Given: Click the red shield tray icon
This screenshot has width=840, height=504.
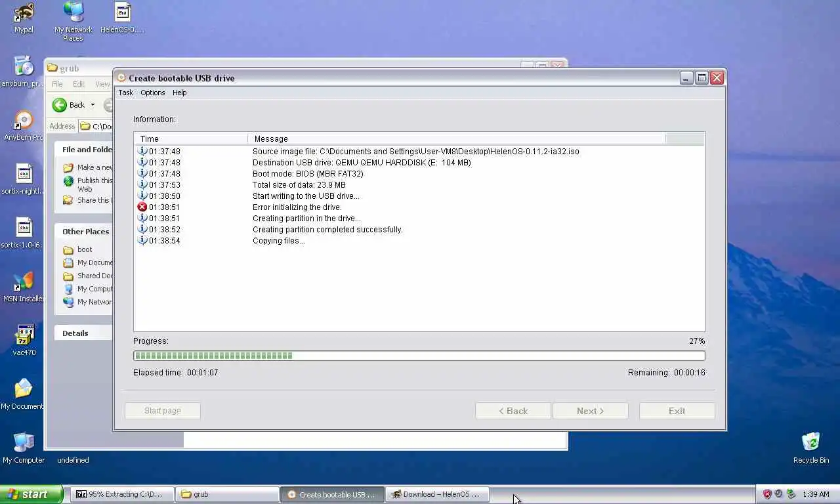Looking at the screenshot, I should 766,494.
